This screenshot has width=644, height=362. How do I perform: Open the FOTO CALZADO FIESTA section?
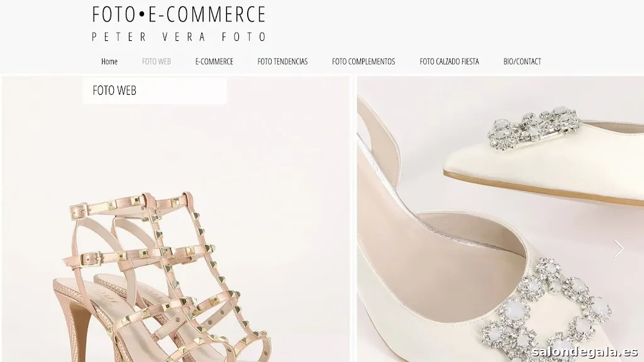coord(449,62)
